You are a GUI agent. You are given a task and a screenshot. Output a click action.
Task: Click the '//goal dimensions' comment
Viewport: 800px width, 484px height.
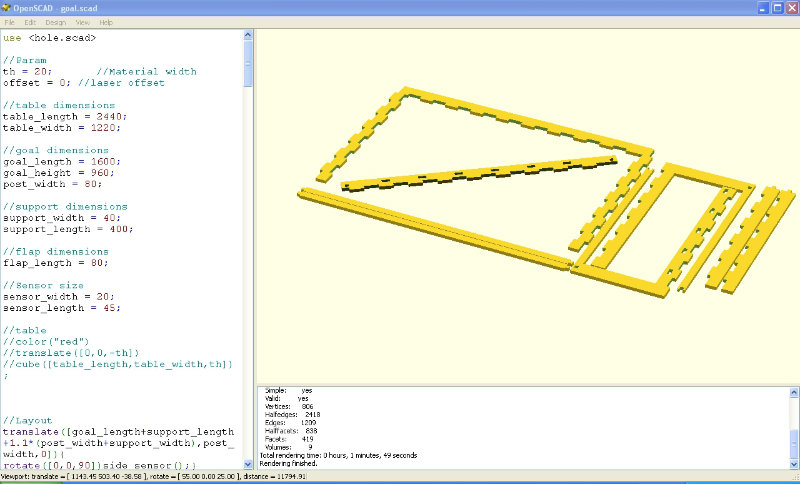pyautogui.click(x=56, y=150)
